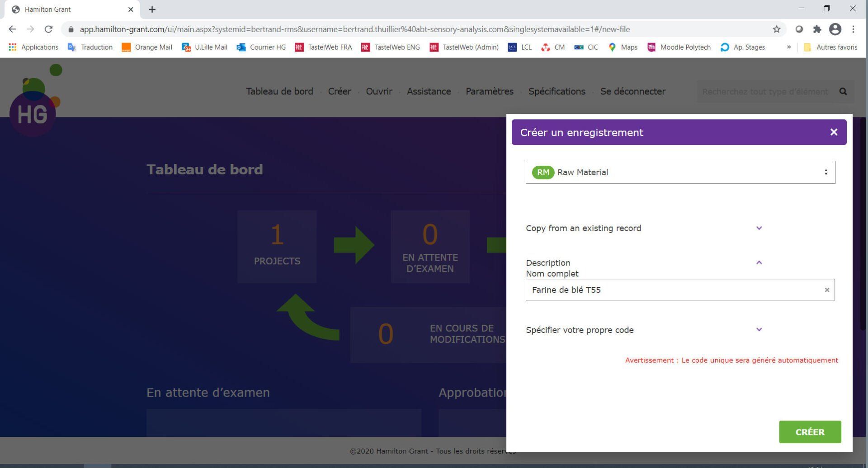Click the HG logo
The image size is (868, 468).
click(32, 113)
